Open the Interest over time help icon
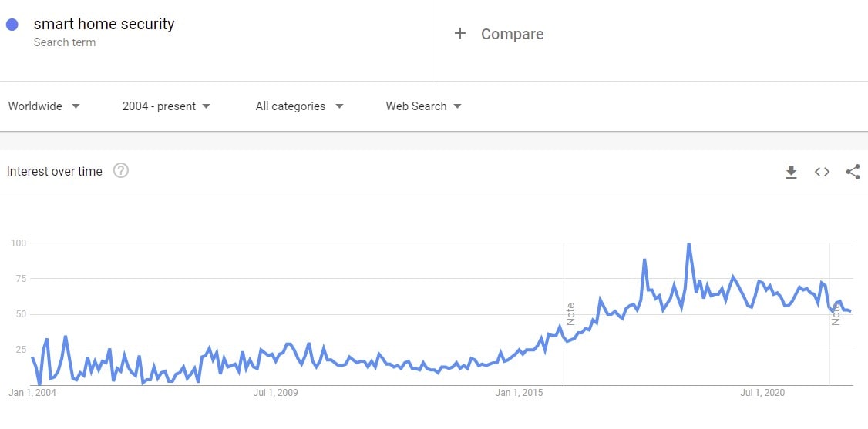 (x=121, y=171)
